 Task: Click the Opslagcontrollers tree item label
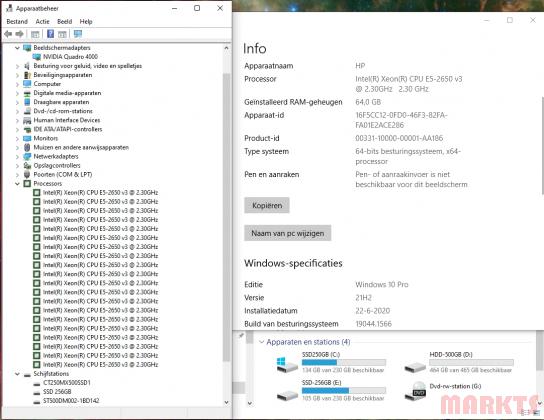tap(57, 165)
